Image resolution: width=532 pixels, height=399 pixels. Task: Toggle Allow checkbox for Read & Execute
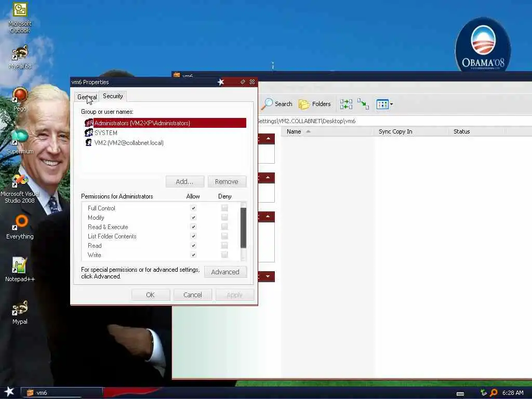[x=193, y=227]
